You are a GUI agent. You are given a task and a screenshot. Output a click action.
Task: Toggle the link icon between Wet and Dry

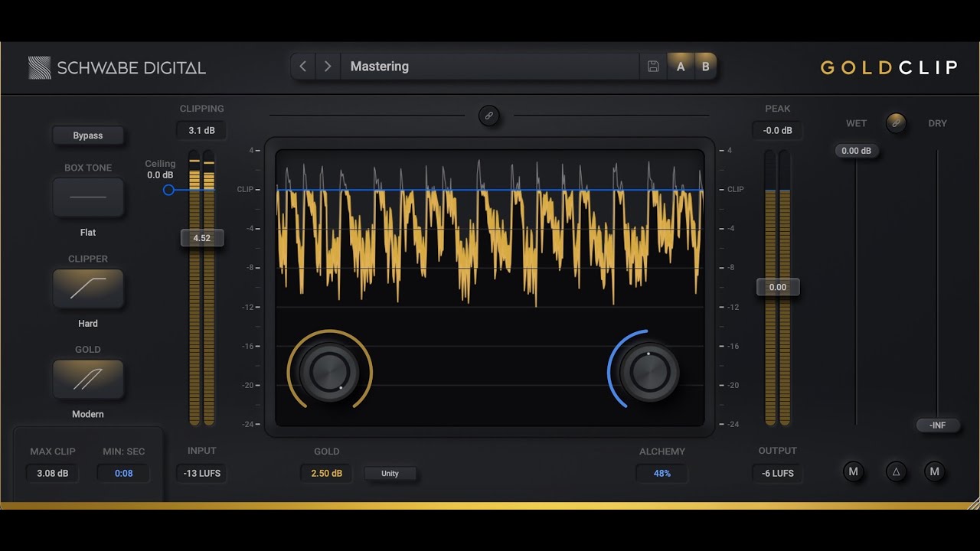pyautogui.click(x=896, y=123)
